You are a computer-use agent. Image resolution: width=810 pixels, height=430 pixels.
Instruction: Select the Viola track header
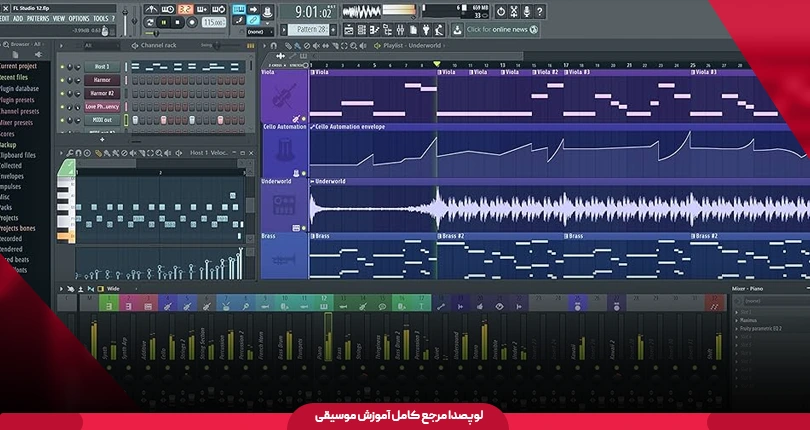[285, 96]
